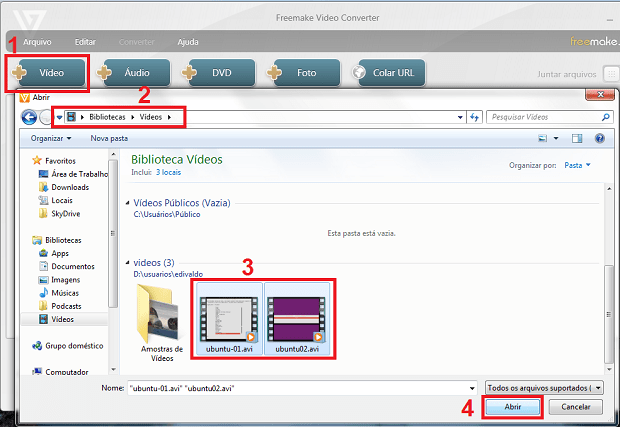The image size is (620, 427).
Task: Open the Organizar por Pasta dropdown
Action: pyautogui.click(x=577, y=165)
